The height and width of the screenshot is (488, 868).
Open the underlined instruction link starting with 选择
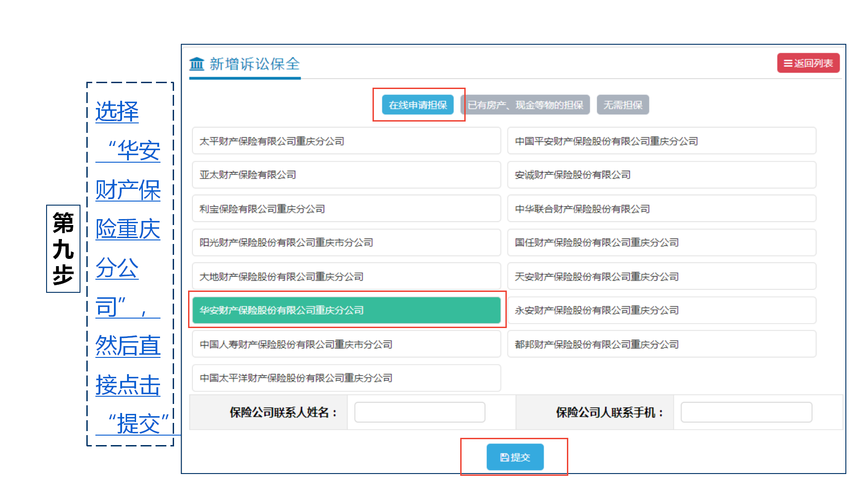(130, 267)
